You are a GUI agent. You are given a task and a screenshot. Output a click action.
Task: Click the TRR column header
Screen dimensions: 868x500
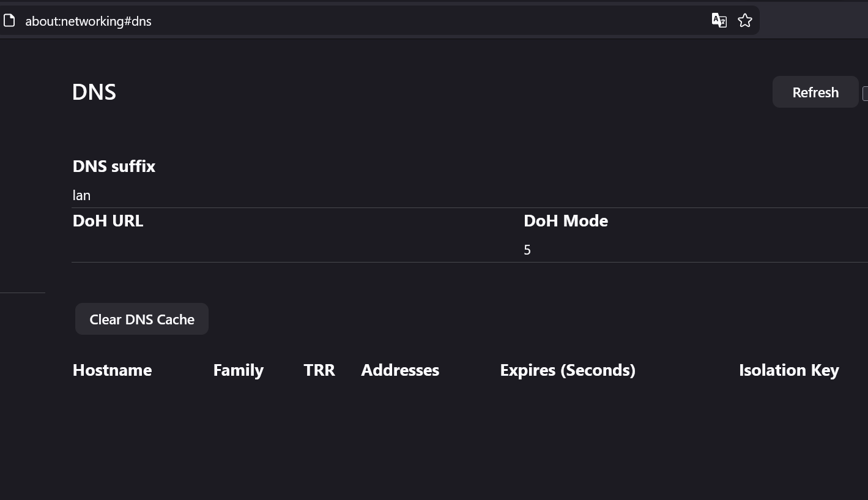319,370
